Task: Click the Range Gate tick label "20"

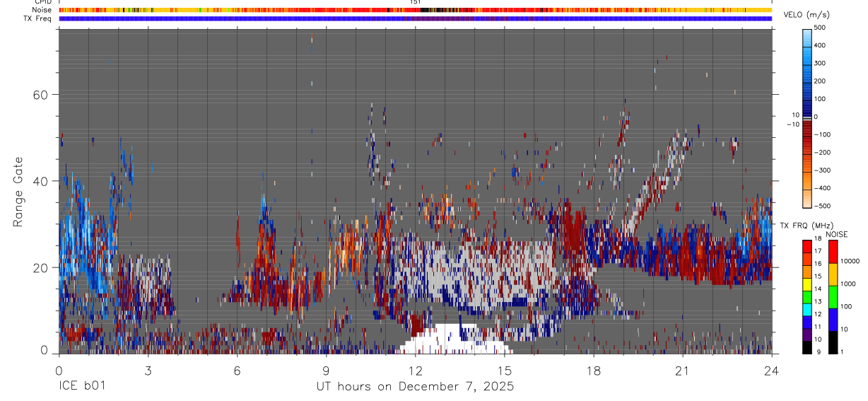Action: [x=41, y=267]
